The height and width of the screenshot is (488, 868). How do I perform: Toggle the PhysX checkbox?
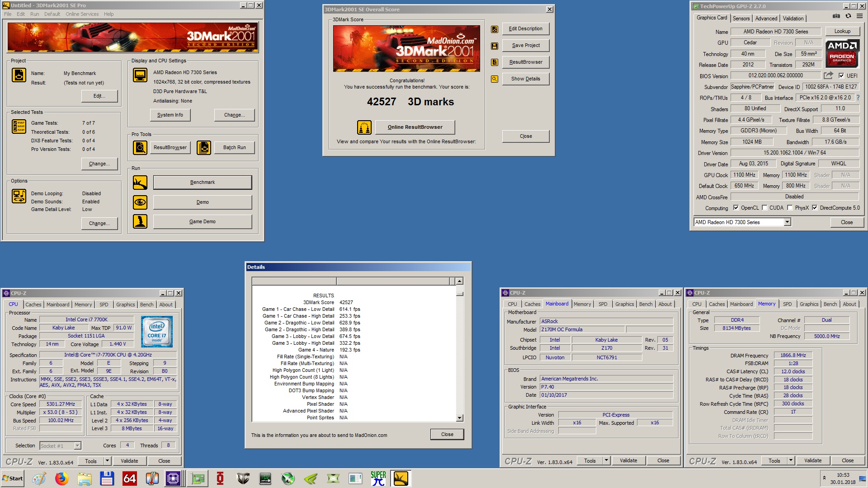click(790, 208)
